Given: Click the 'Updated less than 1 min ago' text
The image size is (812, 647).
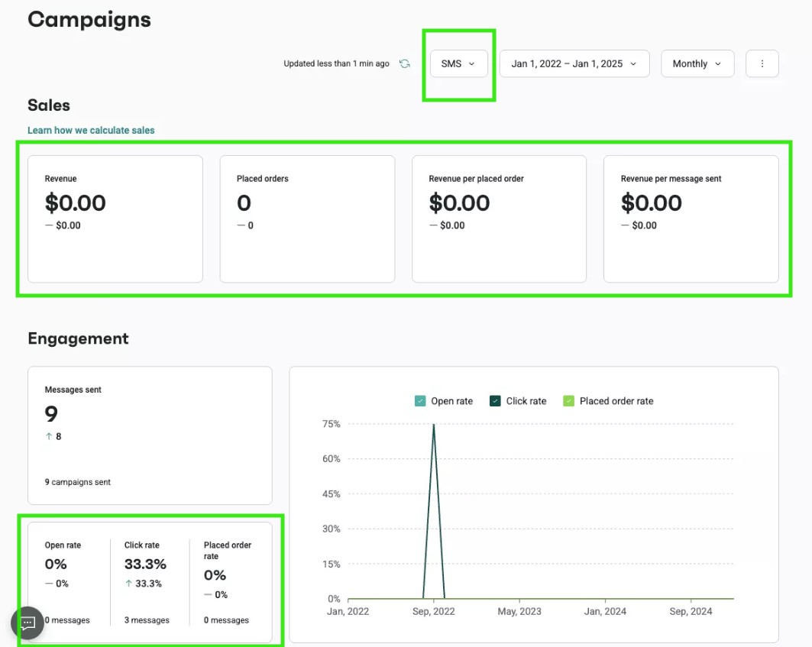Looking at the screenshot, I should click(x=336, y=63).
